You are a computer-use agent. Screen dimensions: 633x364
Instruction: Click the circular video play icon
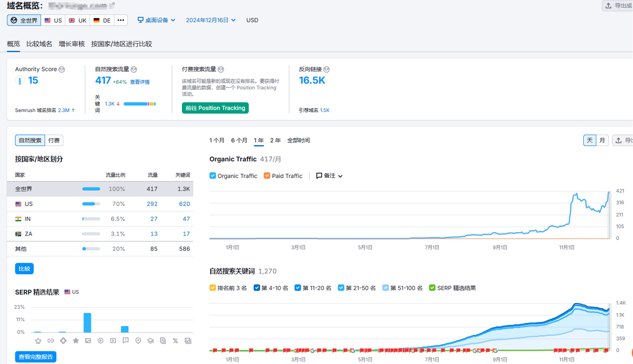(x=101, y=341)
